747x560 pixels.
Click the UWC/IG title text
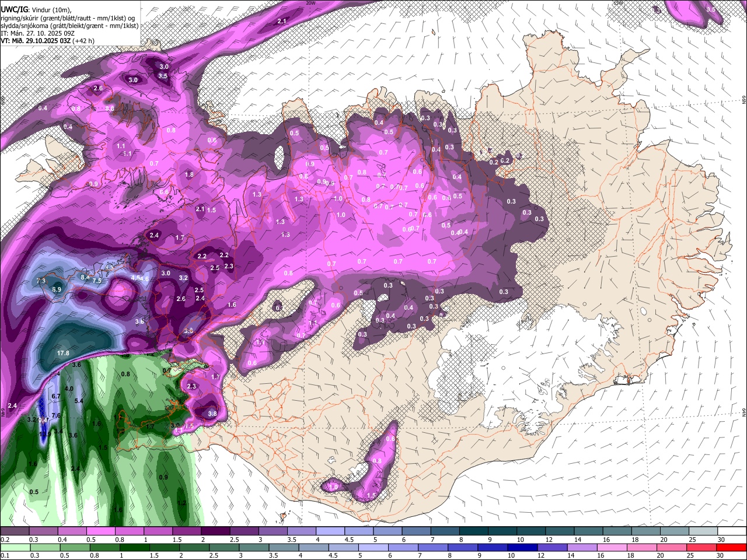[14, 10]
